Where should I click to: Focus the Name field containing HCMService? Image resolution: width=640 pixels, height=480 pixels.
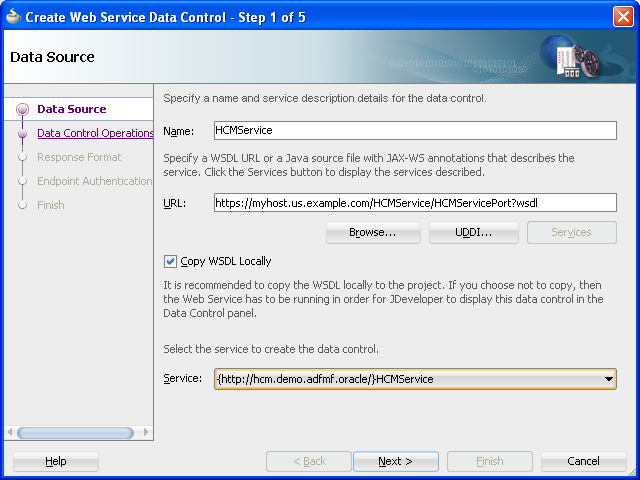(415, 131)
